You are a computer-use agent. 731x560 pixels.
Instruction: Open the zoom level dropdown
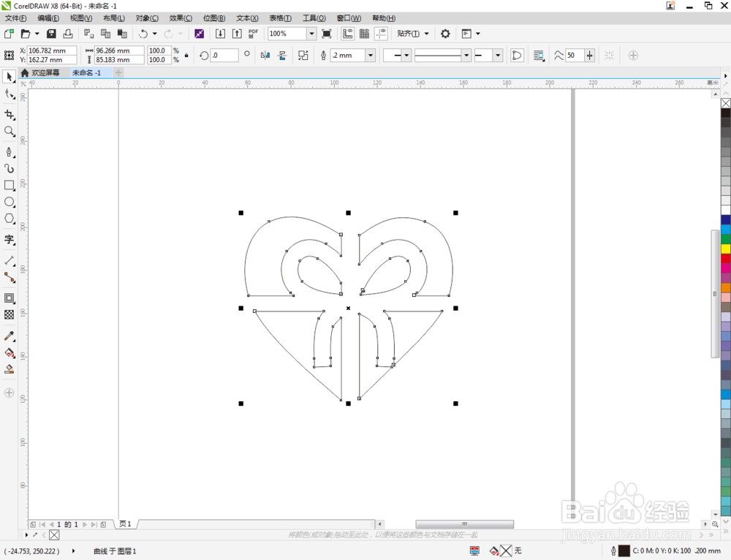point(311,34)
